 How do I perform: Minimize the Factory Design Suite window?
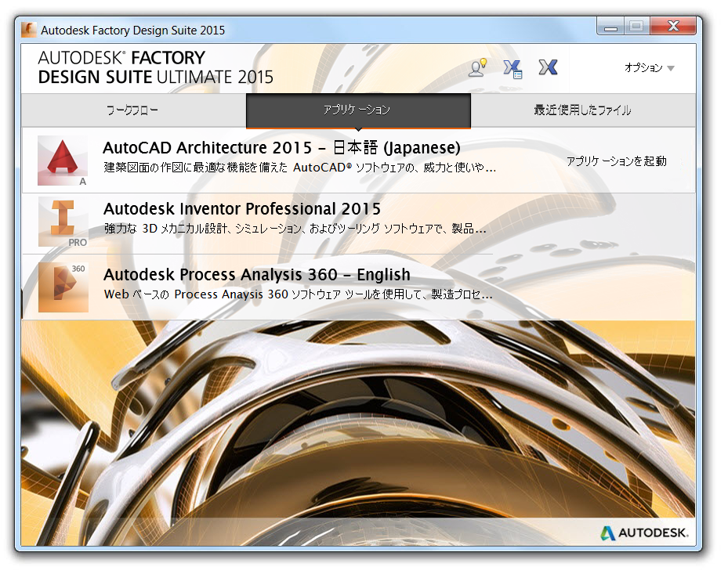pyautogui.click(x=610, y=27)
